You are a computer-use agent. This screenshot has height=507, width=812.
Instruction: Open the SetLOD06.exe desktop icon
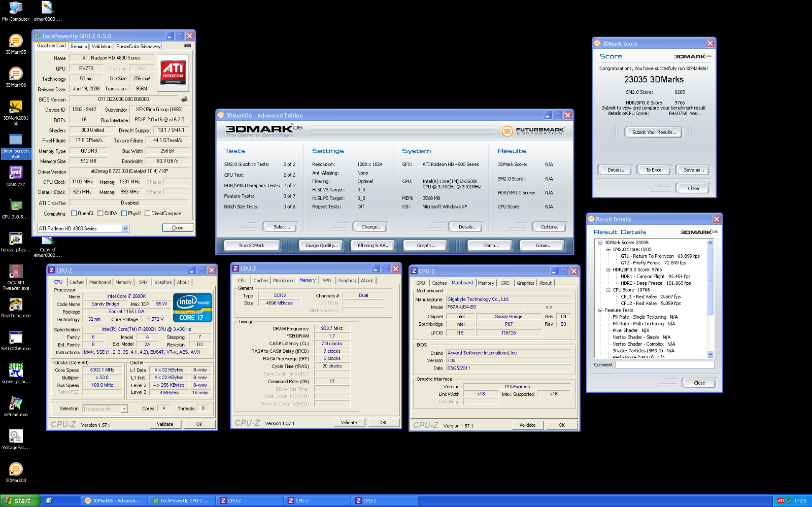pyautogui.click(x=16, y=341)
